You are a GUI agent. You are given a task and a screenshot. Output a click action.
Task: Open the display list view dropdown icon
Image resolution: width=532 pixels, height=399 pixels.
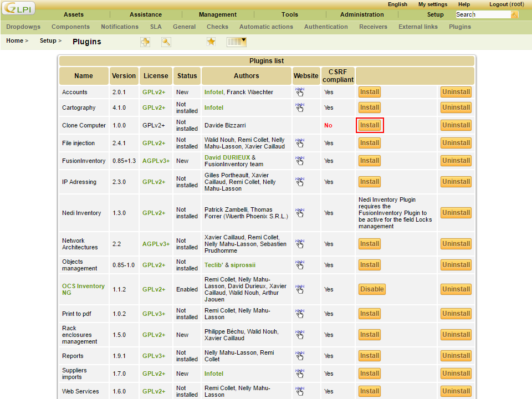click(237, 42)
